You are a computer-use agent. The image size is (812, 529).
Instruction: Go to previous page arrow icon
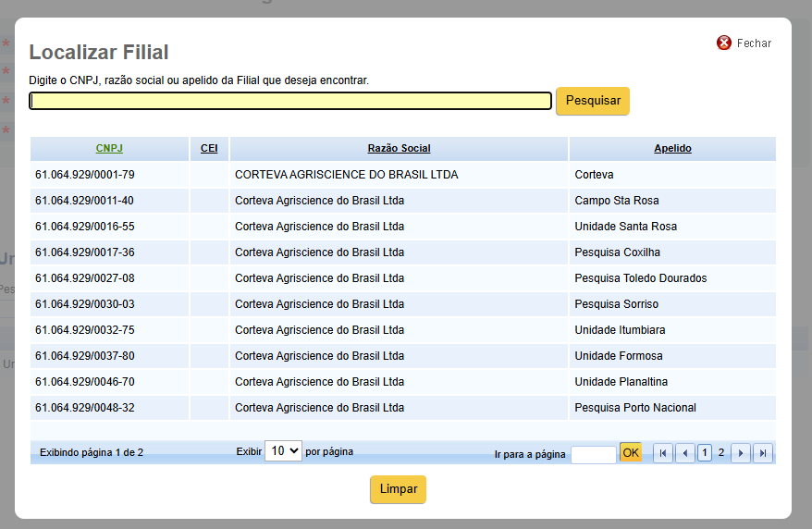[x=685, y=453]
